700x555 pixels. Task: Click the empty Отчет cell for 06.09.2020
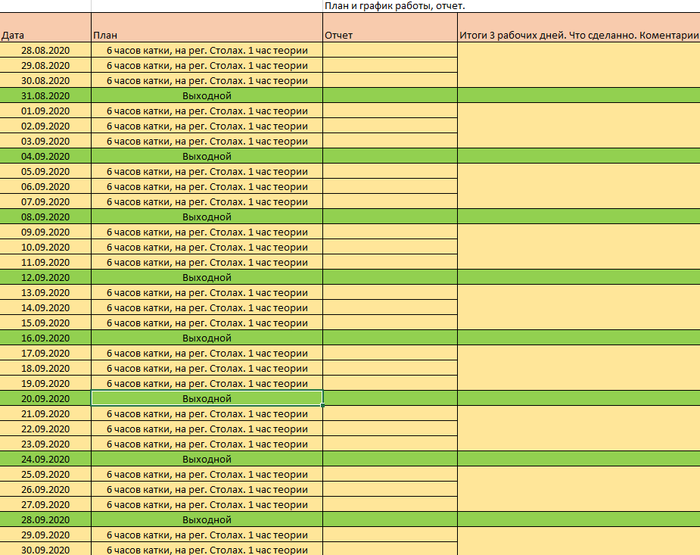pos(390,187)
